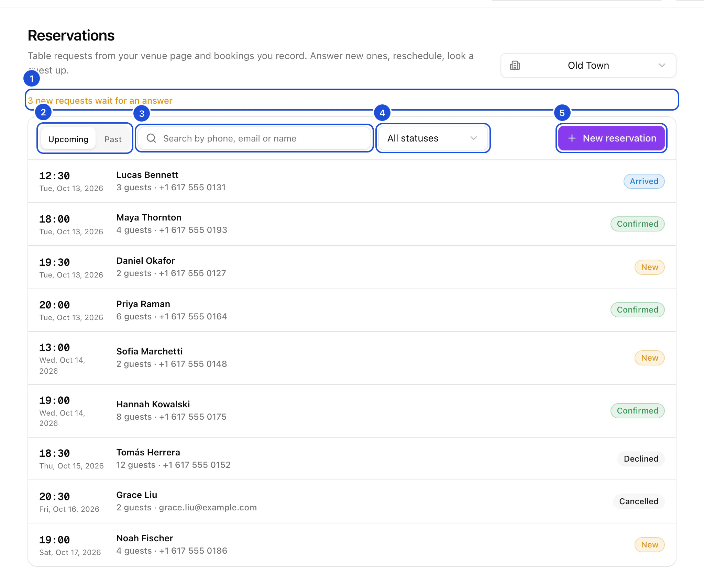Click New badge on Noah Fischer row
Viewport: 704px width, 588px height.
pyautogui.click(x=649, y=545)
